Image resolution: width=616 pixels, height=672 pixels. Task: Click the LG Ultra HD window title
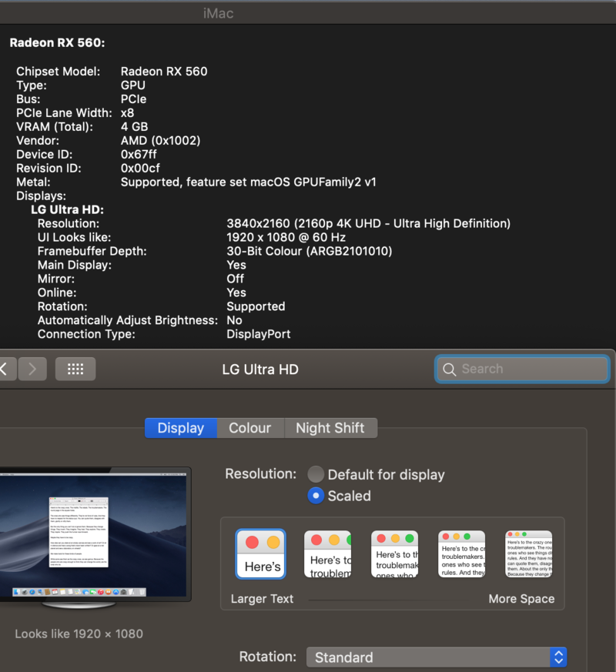260,369
